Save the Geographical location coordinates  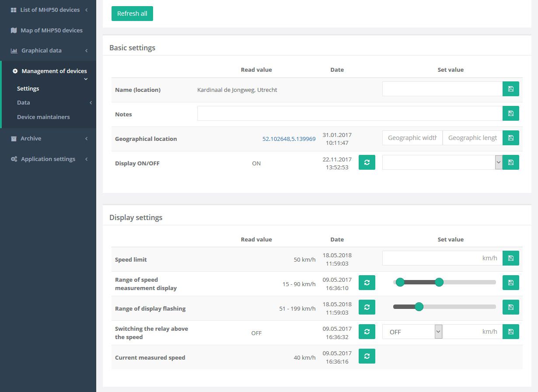510,138
